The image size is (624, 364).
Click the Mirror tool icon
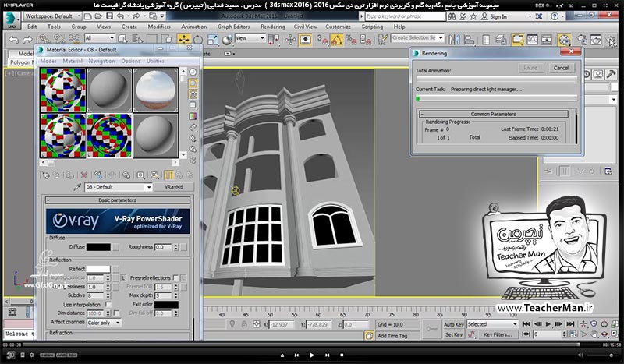(454, 40)
